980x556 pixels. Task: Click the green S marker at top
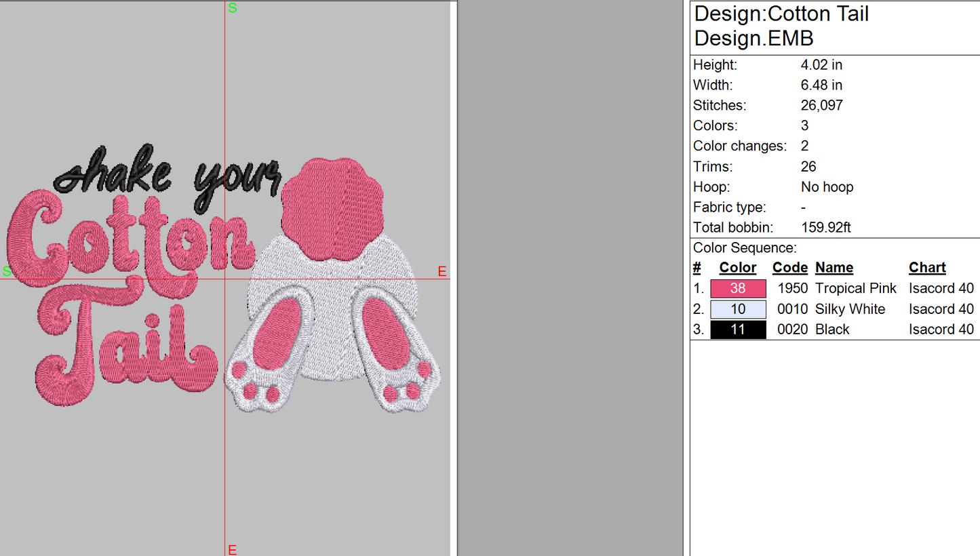point(233,8)
